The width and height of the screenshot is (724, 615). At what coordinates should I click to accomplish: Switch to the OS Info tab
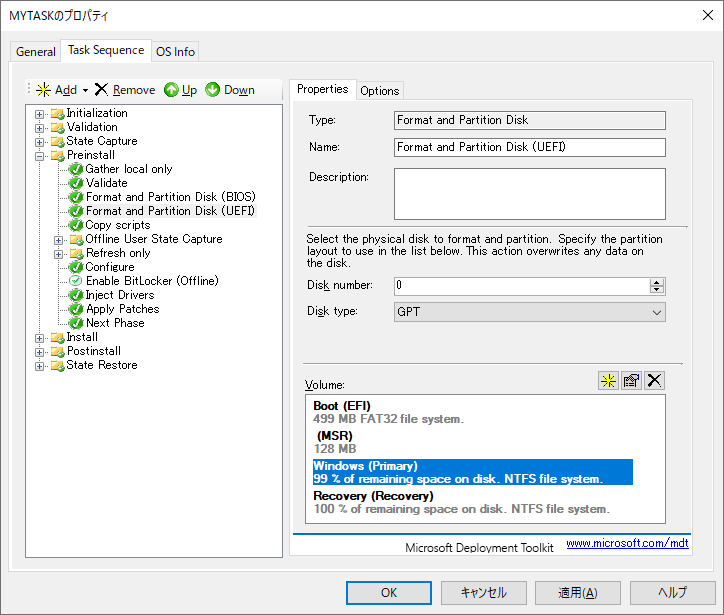[x=175, y=52]
